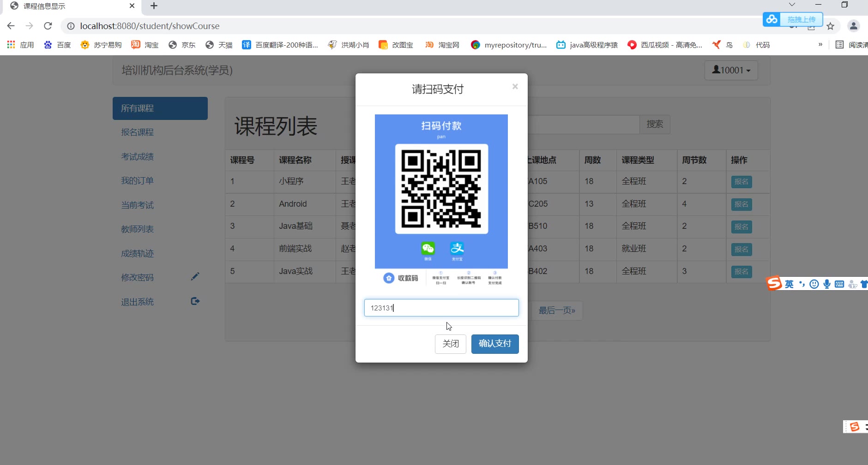Open 教师列表 in the sidebar
This screenshot has width=868, height=465.
coord(138,229)
